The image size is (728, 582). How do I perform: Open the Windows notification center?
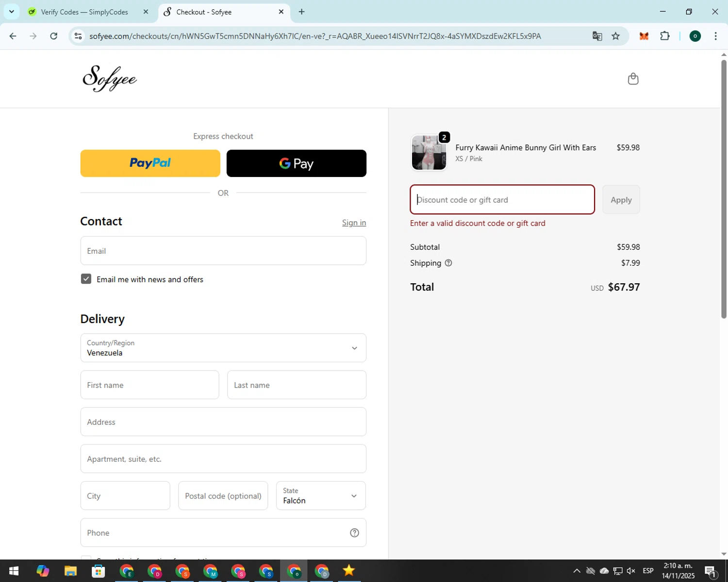pos(711,571)
